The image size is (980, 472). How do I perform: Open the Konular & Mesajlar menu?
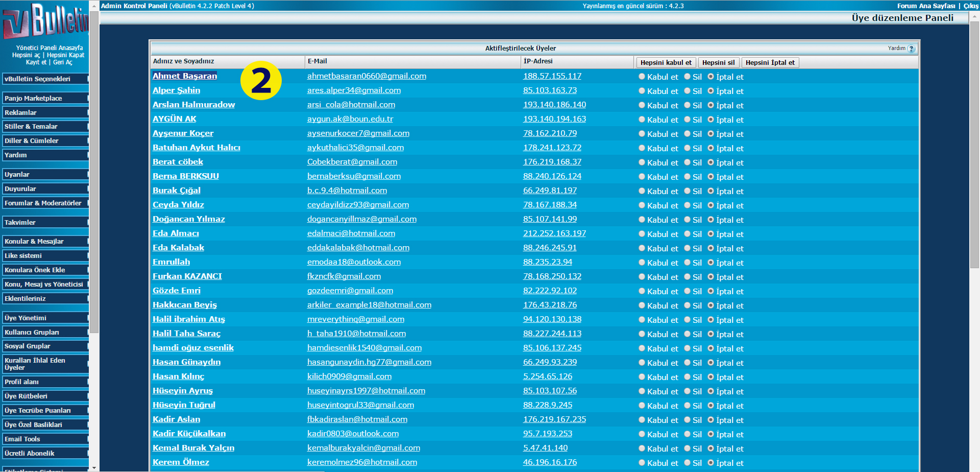click(x=45, y=242)
